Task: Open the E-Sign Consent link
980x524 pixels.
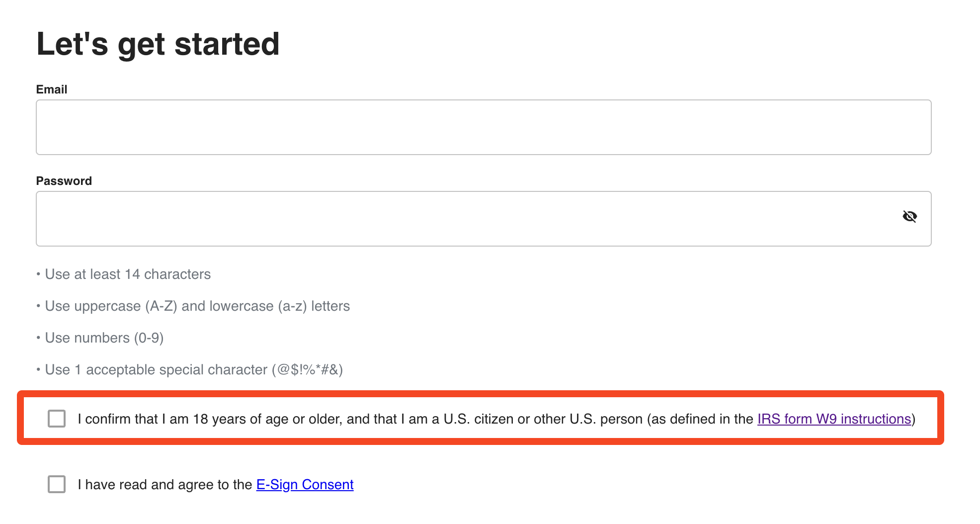Action: (305, 485)
